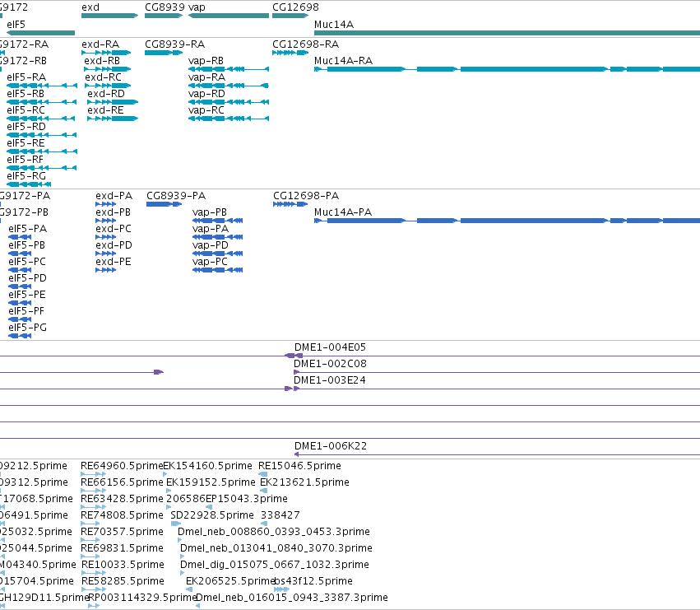Click EST EK213621.5prime
Viewport: 700px width, 610px height.
coord(304,483)
